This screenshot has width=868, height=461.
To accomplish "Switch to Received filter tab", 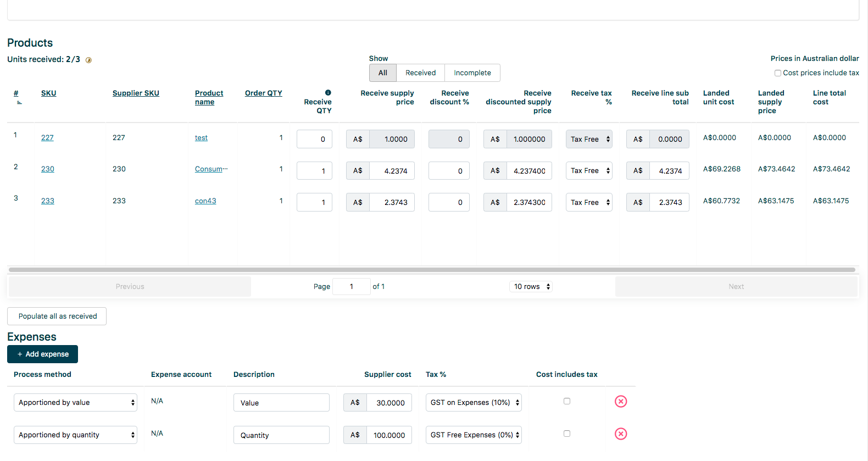I will click(x=420, y=73).
